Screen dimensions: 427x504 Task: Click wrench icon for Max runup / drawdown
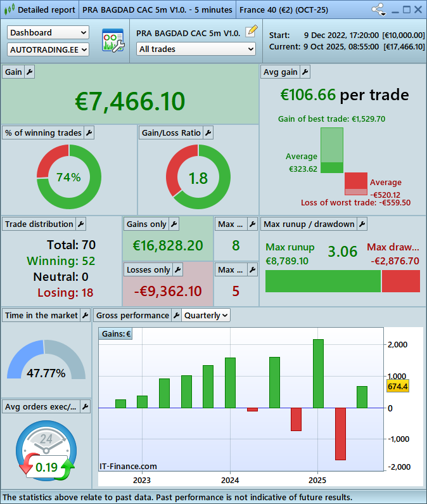[x=362, y=224]
